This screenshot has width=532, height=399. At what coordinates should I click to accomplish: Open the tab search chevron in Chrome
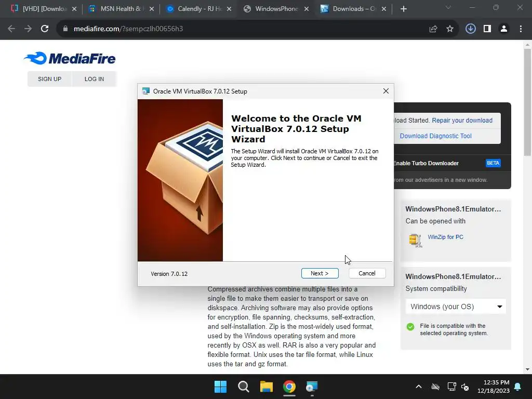[448, 7]
